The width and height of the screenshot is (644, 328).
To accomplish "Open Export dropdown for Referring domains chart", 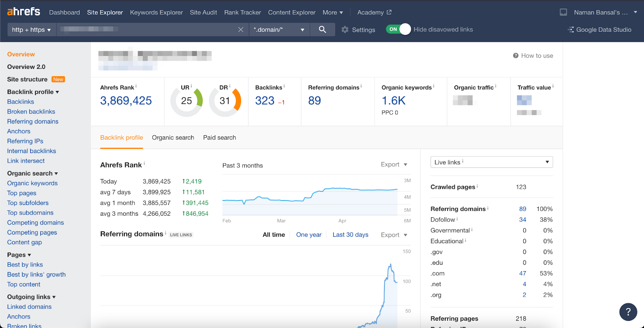I will [x=394, y=235].
